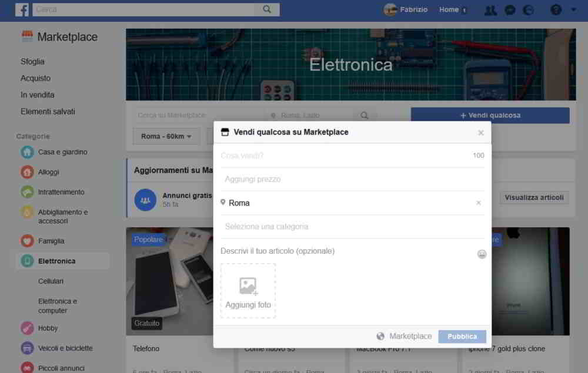
Task: Open Elementi salvati in sidebar
Action: pos(48,111)
